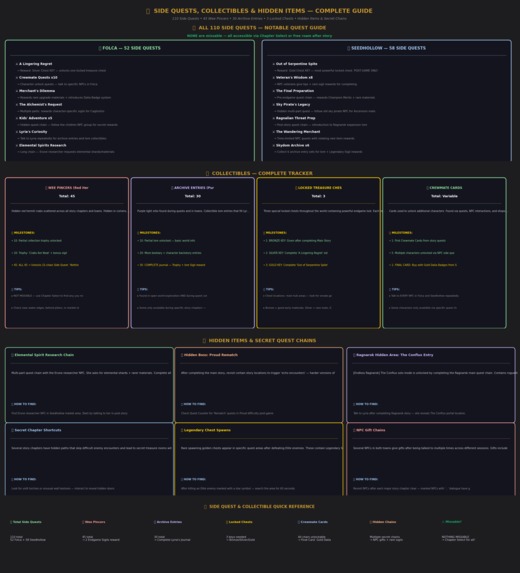Click 'HOW TO FIND:' in Secret Chapter Shortcuts card

[x=25, y=479]
